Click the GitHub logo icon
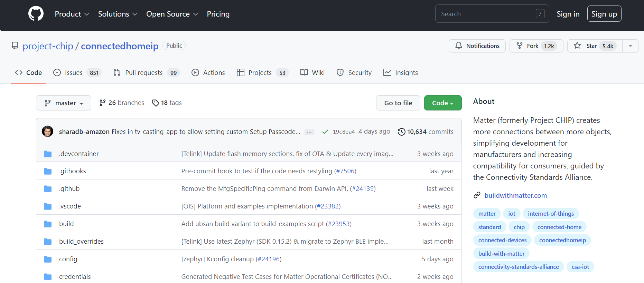644x283 pixels. [x=36, y=14]
